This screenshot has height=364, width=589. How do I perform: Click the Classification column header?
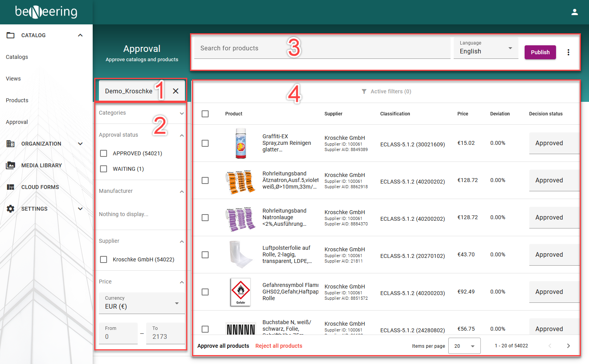pos(395,114)
